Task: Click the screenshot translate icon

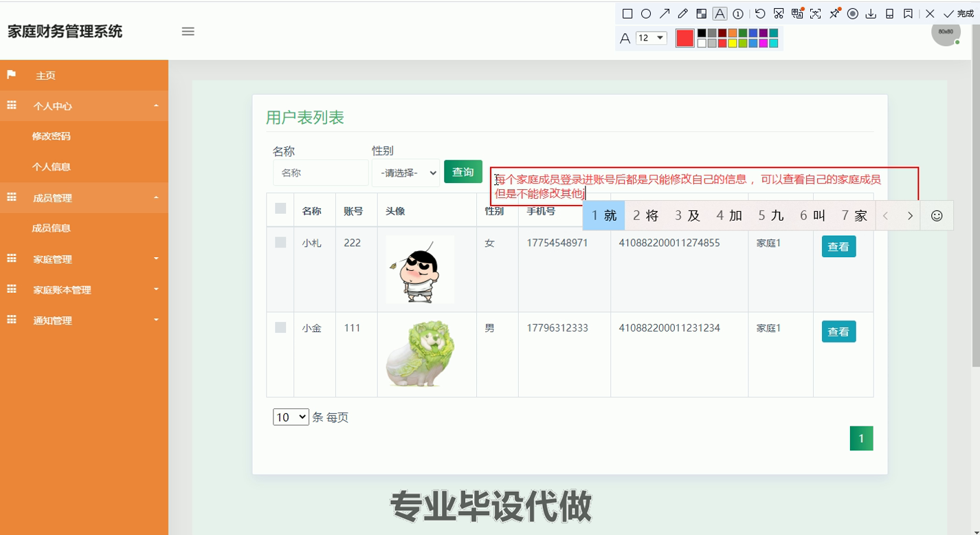Action: coord(797,14)
